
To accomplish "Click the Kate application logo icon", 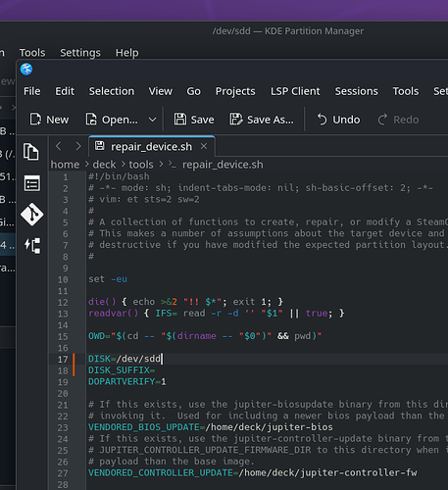I will pos(26,70).
